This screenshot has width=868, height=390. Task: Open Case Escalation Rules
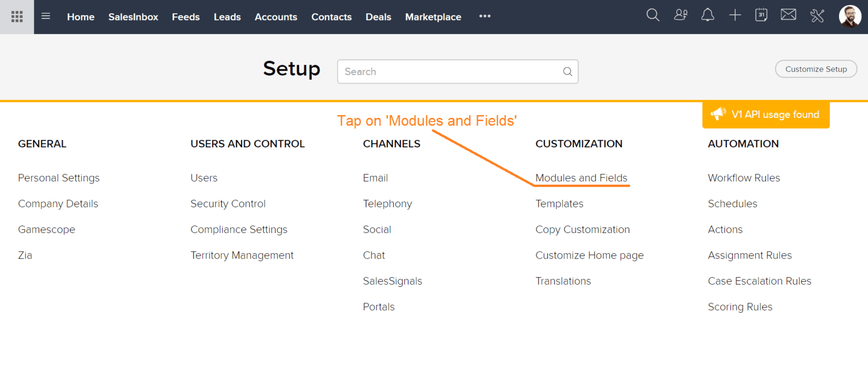pos(760,281)
